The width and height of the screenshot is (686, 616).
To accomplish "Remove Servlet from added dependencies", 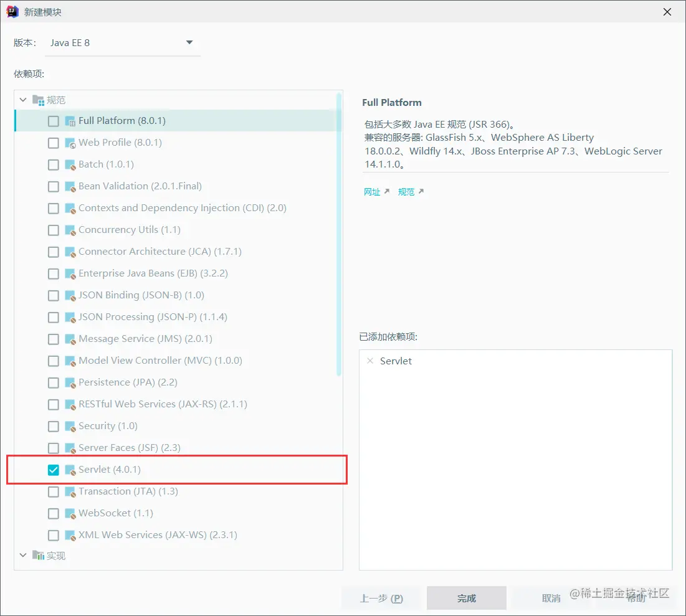I will (x=370, y=361).
